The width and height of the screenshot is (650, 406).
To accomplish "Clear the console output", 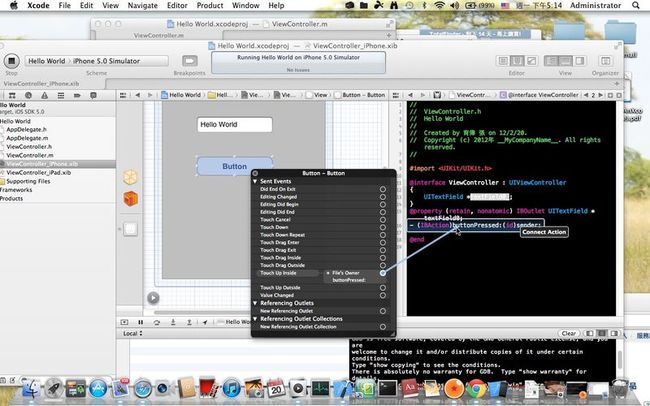I will (x=568, y=333).
